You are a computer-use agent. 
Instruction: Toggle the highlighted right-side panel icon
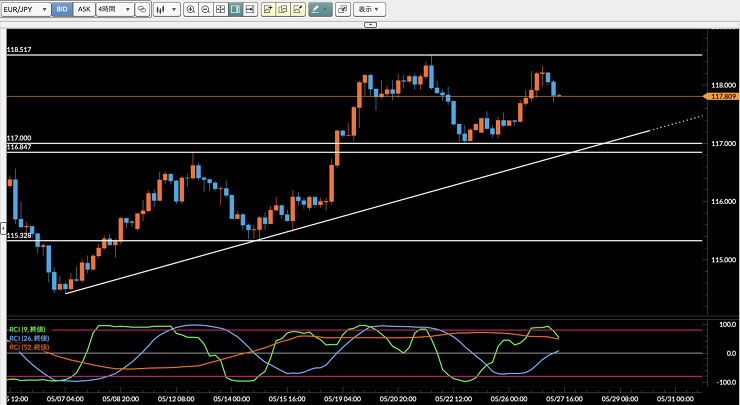tap(235, 9)
